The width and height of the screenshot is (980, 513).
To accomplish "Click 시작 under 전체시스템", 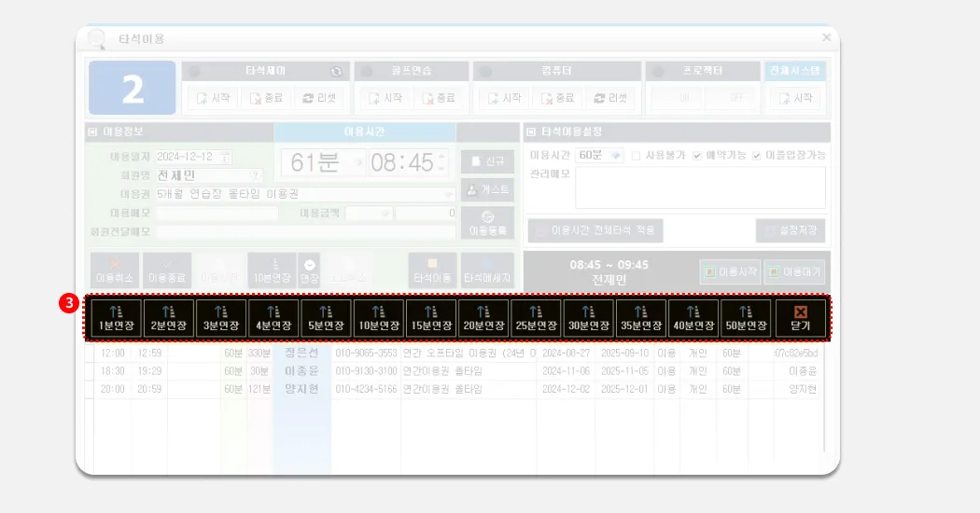I will (795, 98).
